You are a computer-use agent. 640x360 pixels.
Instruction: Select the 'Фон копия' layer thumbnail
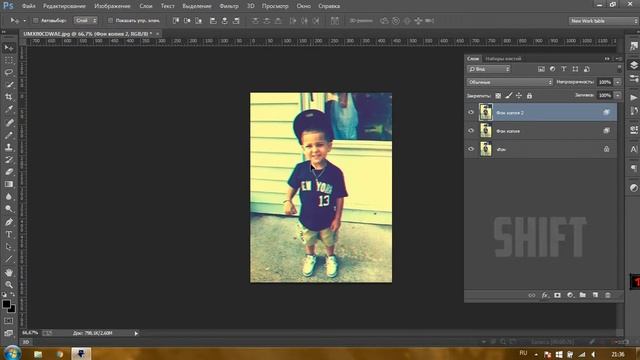tap(486, 131)
